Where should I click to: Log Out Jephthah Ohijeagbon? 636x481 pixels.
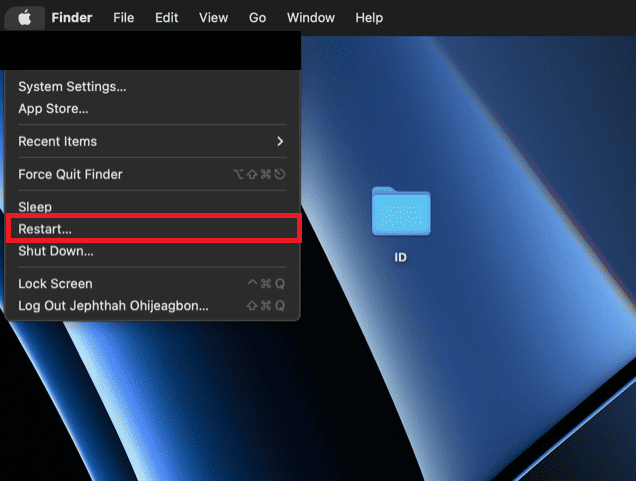[x=113, y=305]
